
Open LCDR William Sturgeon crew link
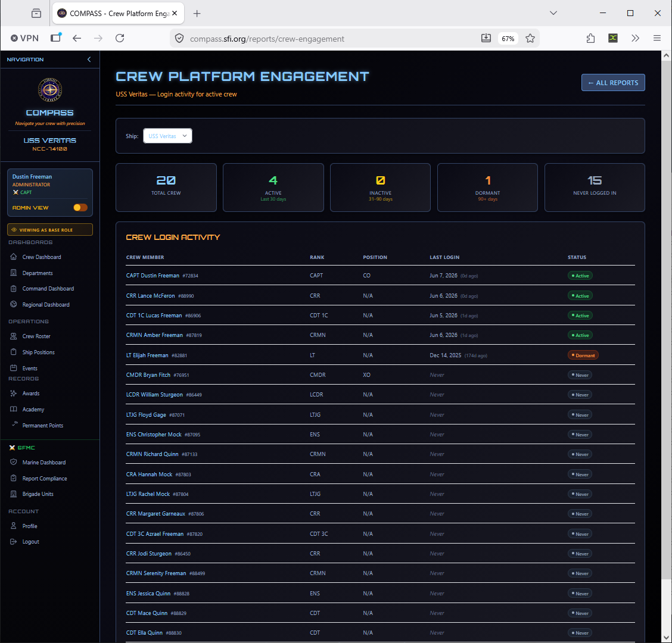coord(154,395)
